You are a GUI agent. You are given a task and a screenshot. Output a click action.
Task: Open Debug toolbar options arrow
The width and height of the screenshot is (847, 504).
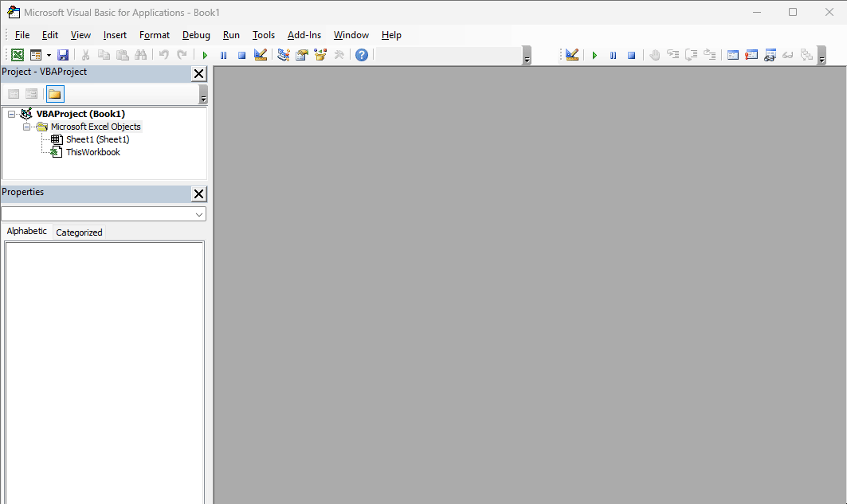[822, 56]
